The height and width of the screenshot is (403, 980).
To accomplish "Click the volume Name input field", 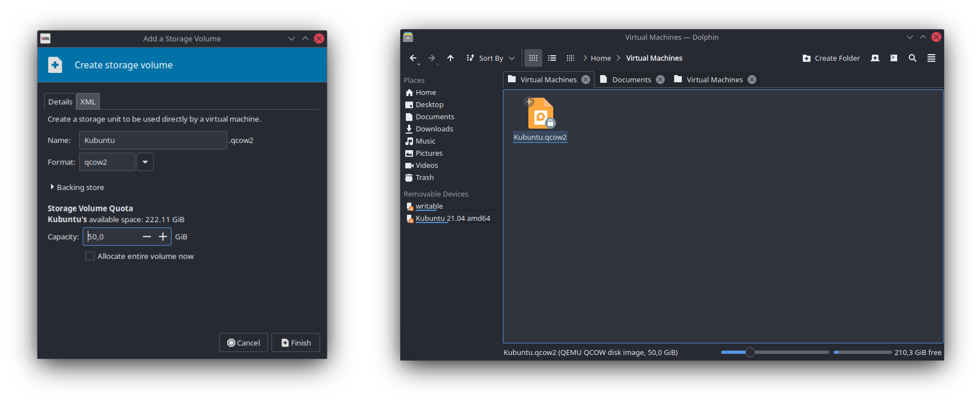I will coord(153,140).
